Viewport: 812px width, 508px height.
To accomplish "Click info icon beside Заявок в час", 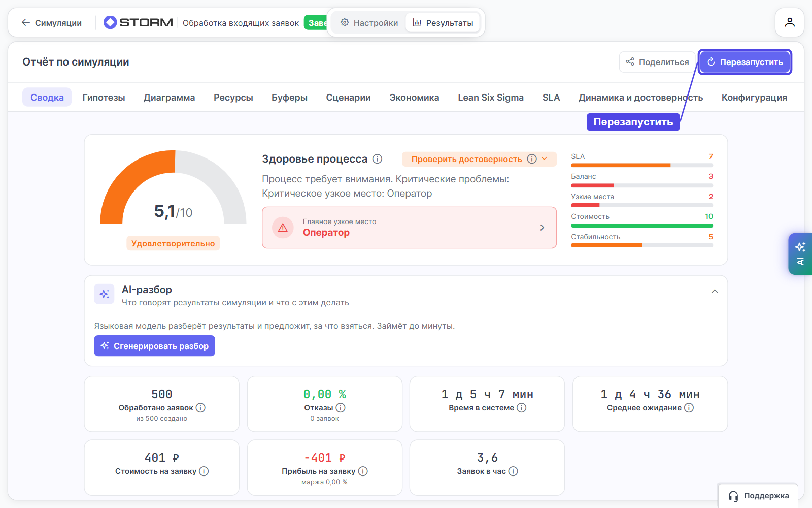I will coord(513,471).
